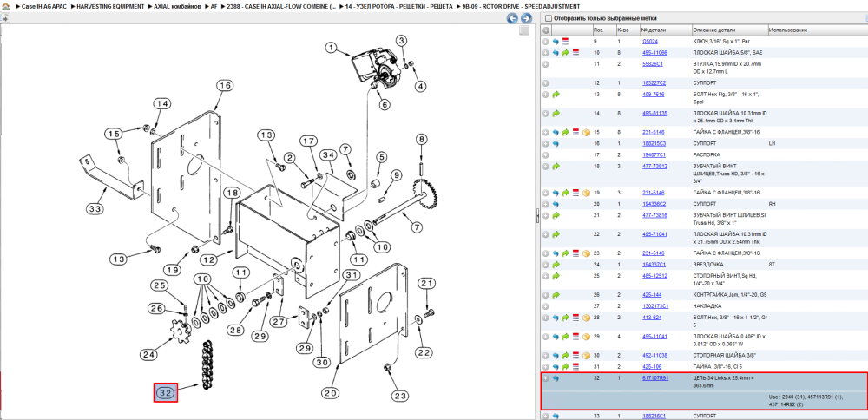Click package box icon for part 413-624
This screenshot has height=420, width=868.
pos(586,318)
